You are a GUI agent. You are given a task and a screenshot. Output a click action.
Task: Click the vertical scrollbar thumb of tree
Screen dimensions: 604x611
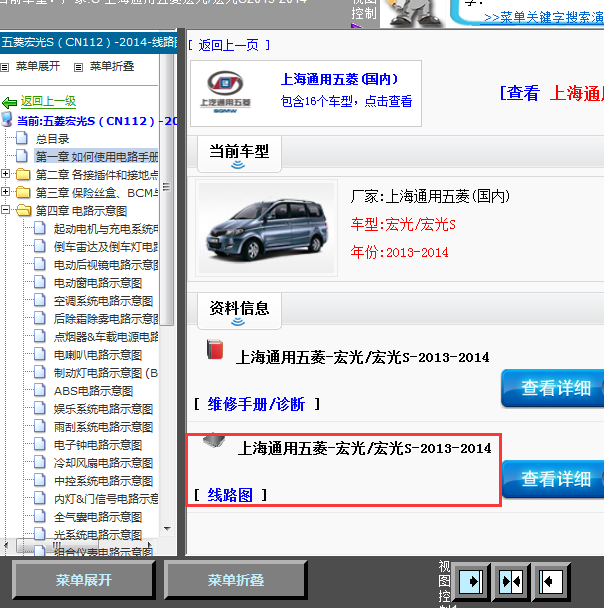[167, 189]
